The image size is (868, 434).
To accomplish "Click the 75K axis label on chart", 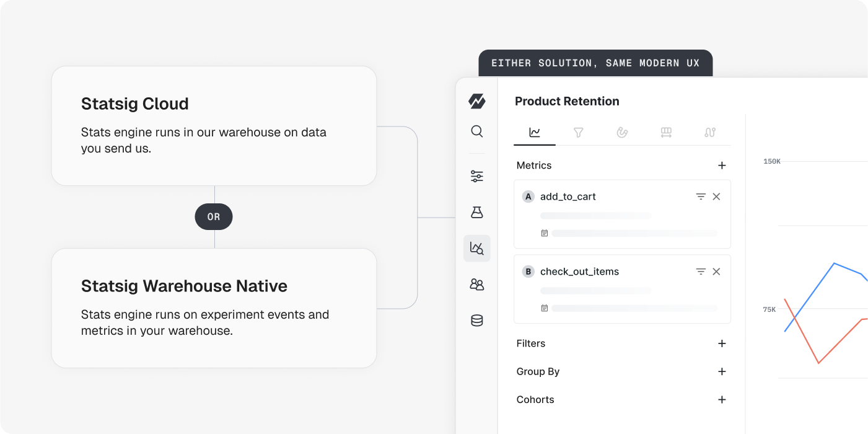I will click(x=769, y=309).
